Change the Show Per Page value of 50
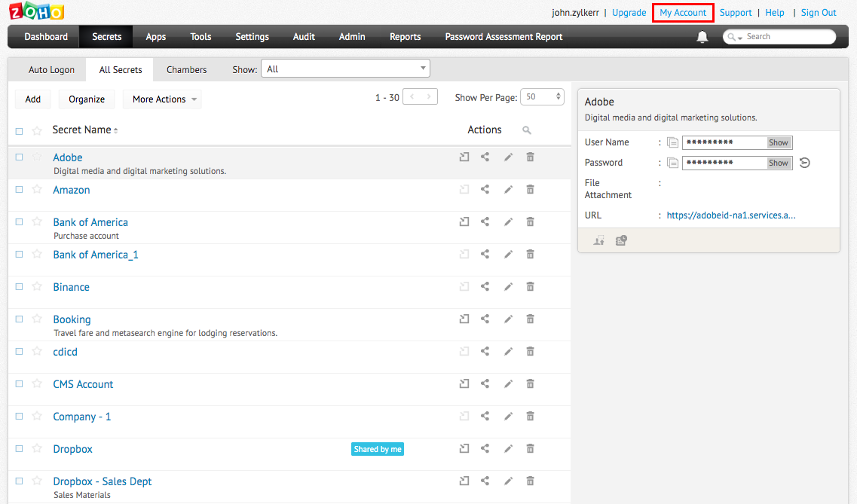 click(542, 96)
